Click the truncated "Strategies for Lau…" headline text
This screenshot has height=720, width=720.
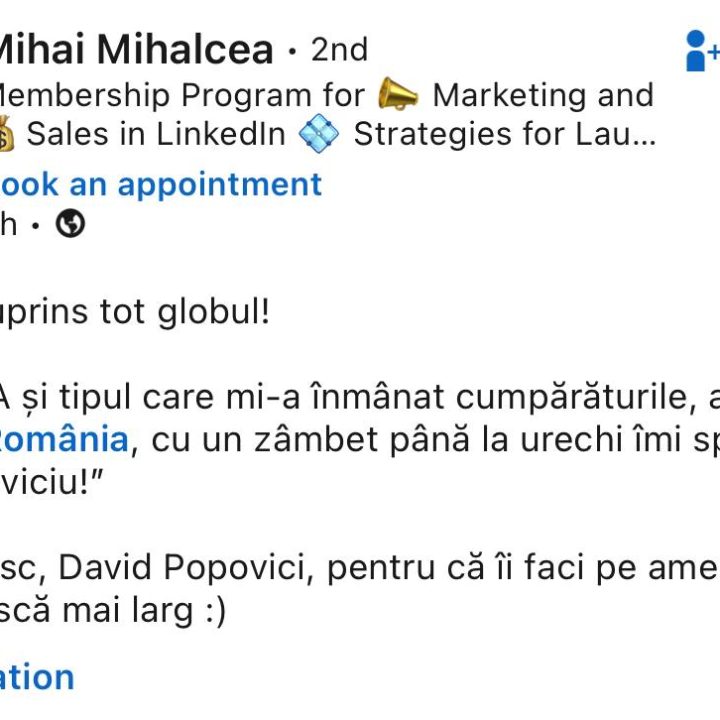pyautogui.click(x=505, y=134)
